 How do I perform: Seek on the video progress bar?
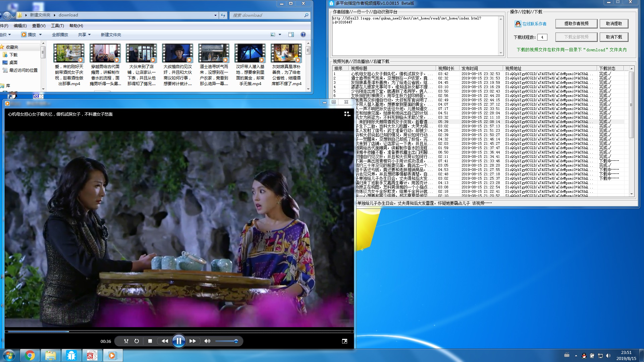(x=179, y=331)
